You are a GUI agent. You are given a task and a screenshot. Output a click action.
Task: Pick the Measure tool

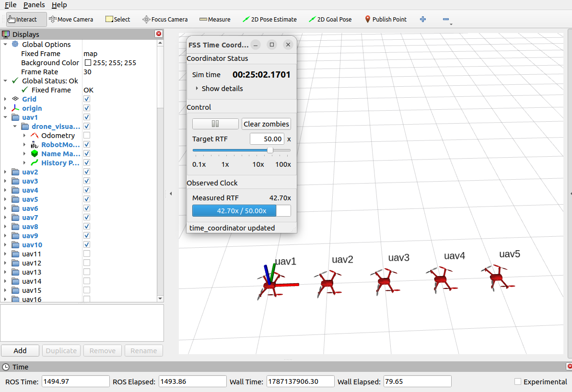coord(214,19)
